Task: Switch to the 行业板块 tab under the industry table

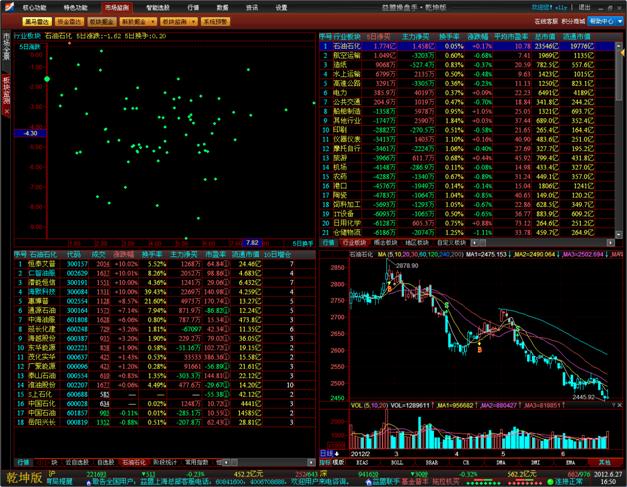Action: 354,243
